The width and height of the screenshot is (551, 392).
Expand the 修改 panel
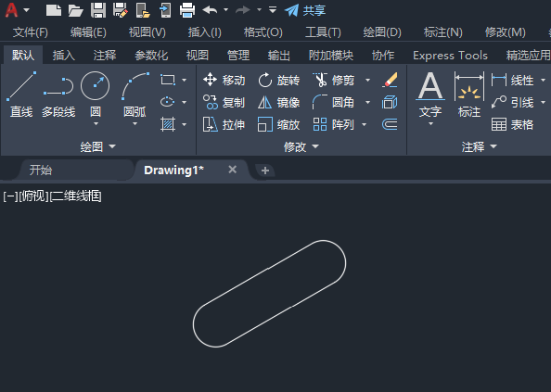pos(301,146)
